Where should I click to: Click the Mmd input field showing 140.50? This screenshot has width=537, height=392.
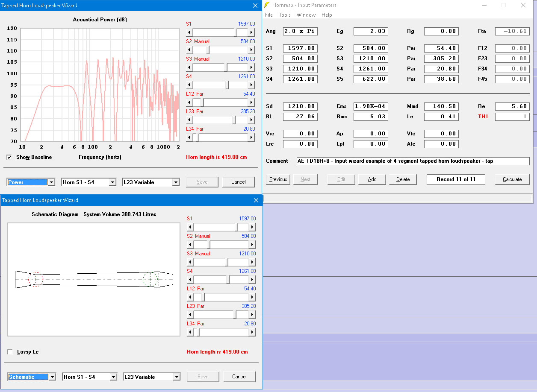click(441, 106)
